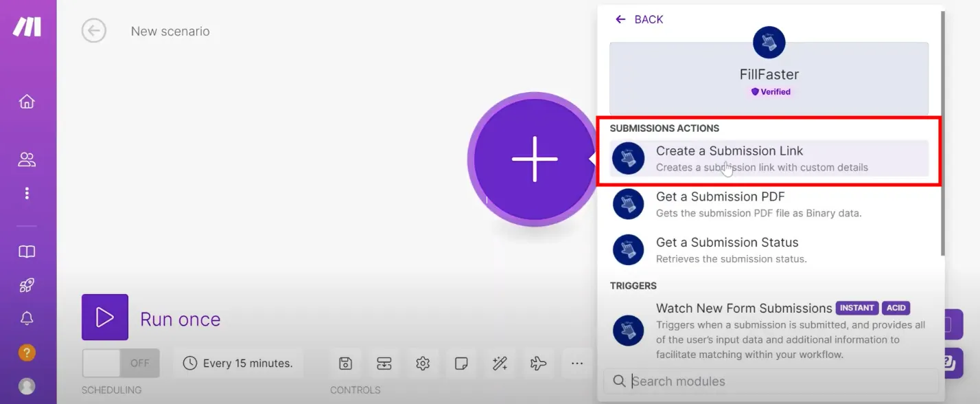Toggle the scheduling OFF switch
The height and width of the screenshot is (404, 980).
(x=121, y=363)
